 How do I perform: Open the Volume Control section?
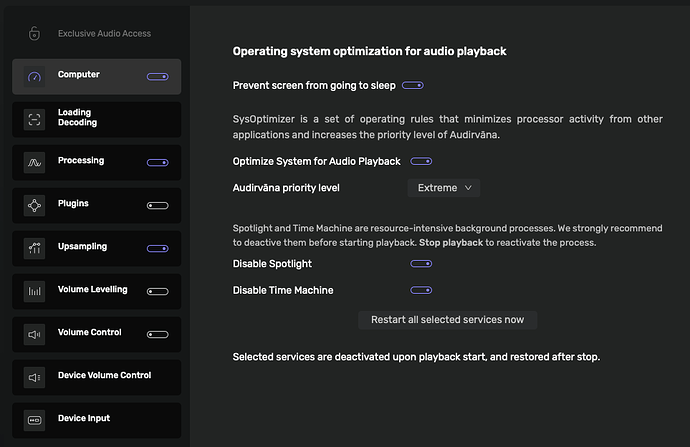point(97,334)
